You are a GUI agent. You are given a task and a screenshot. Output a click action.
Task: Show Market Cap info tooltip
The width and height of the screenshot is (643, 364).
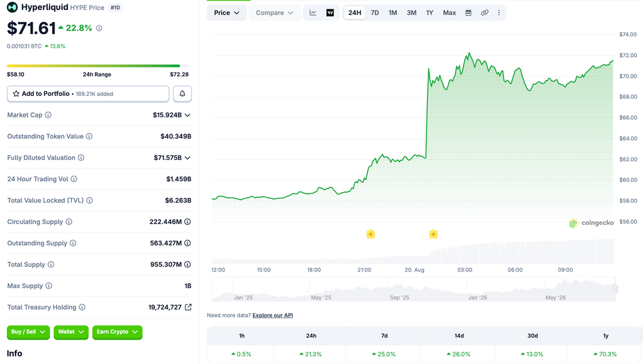click(x=48, y=115)
